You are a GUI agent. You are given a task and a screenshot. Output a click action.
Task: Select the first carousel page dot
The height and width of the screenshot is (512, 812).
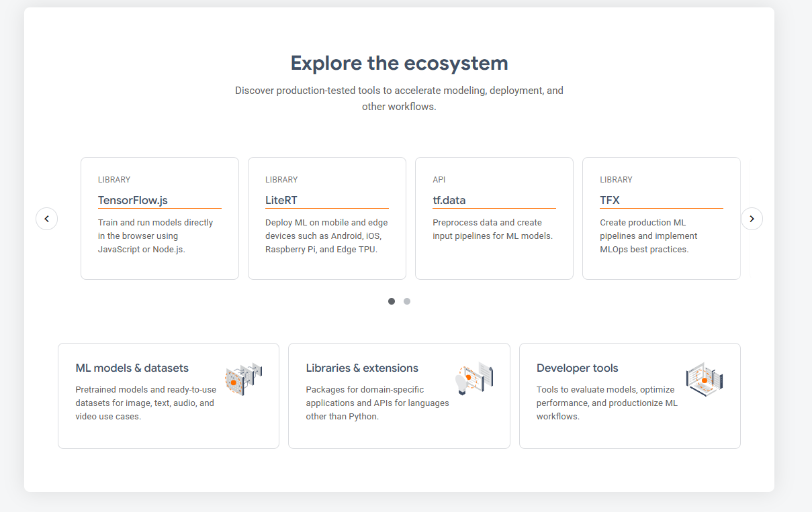[392, 301]
